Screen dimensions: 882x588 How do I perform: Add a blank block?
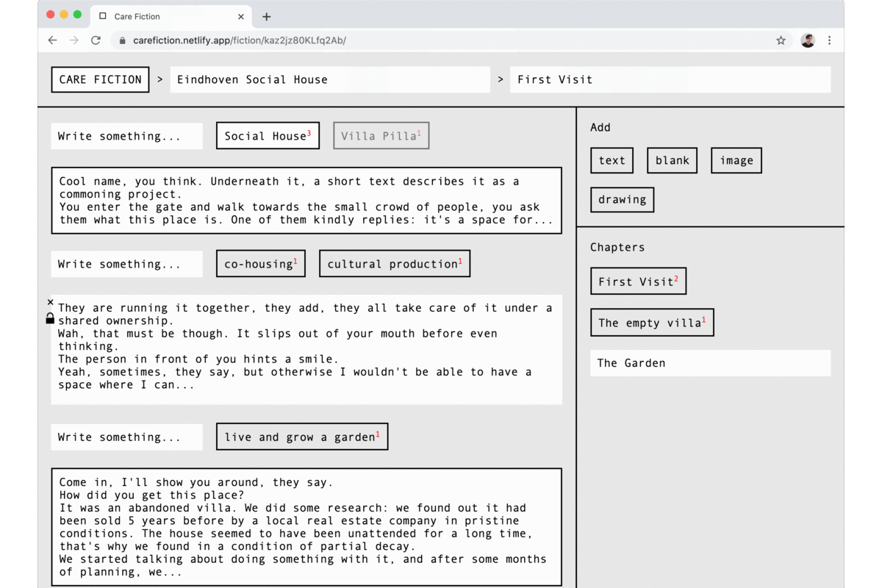pyautogui.click(x=672, y=160)
